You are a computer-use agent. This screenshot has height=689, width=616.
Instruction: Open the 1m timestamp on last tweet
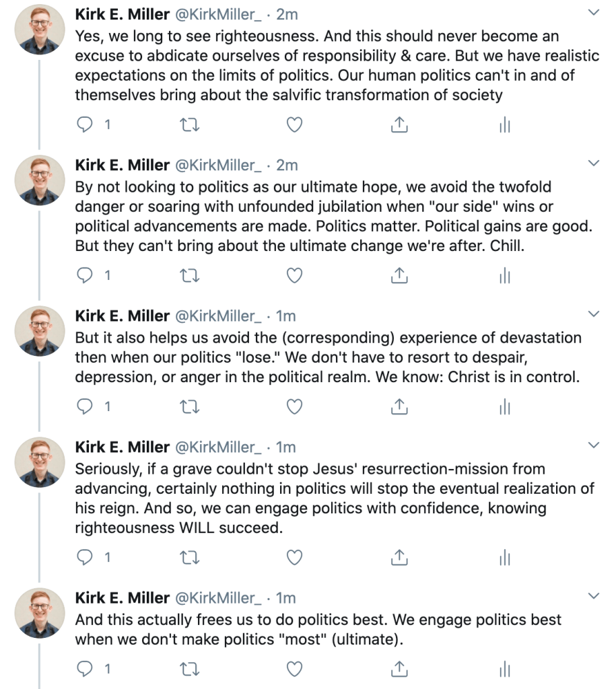(286, 597)
